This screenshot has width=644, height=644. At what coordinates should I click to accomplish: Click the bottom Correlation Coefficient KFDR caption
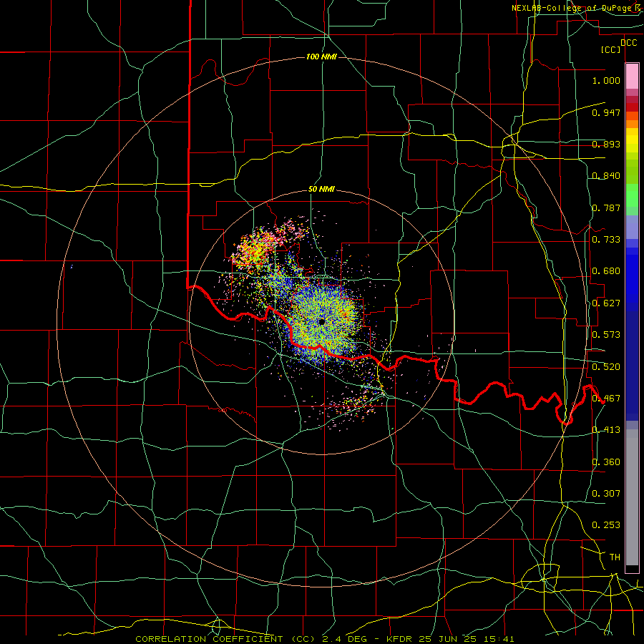click(324, 639)
